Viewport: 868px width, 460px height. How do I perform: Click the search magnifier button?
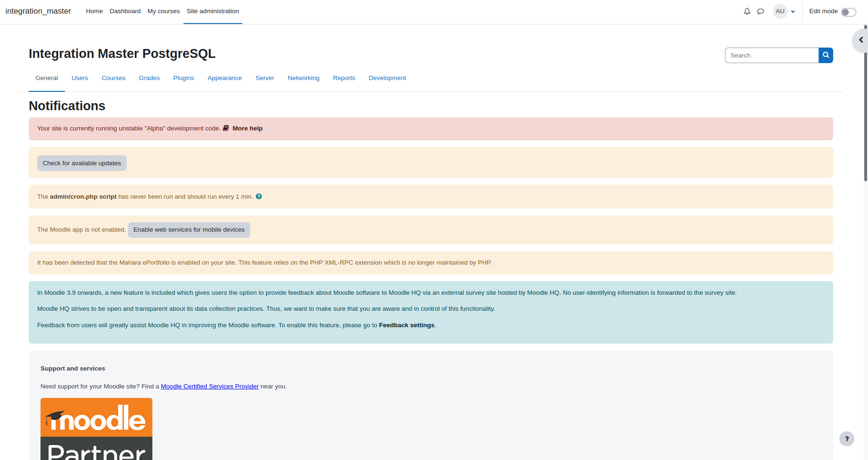tap(826, 55)
